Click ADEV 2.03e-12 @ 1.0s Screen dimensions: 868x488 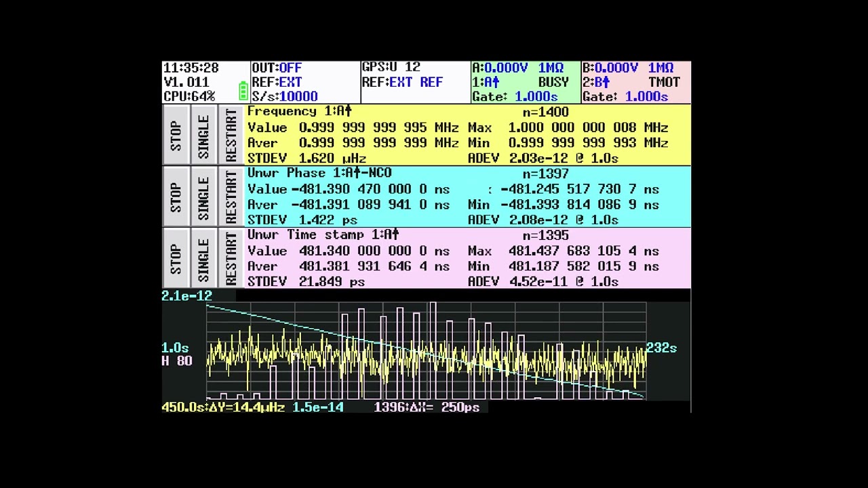tap(543, 158)
